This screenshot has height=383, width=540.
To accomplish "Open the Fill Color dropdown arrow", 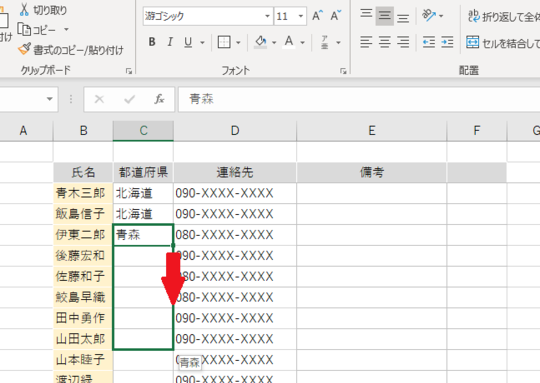I will (x=274, y=43).
